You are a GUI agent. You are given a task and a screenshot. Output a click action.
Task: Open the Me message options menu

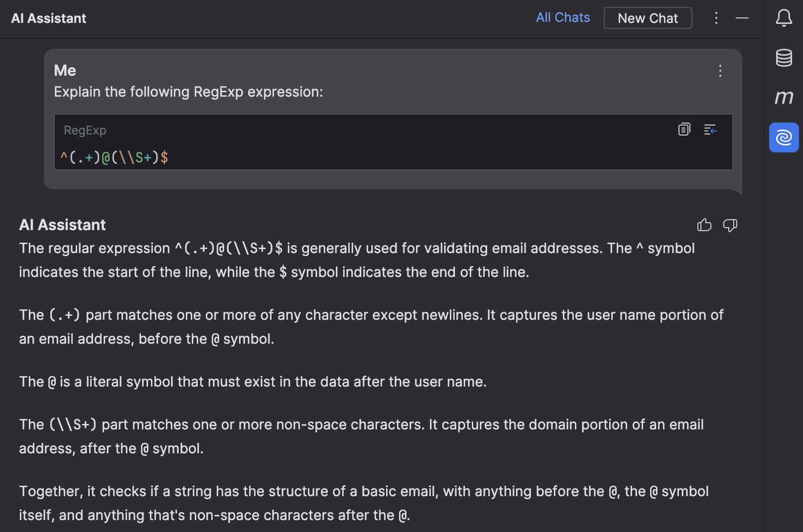(x=720, y=71)
